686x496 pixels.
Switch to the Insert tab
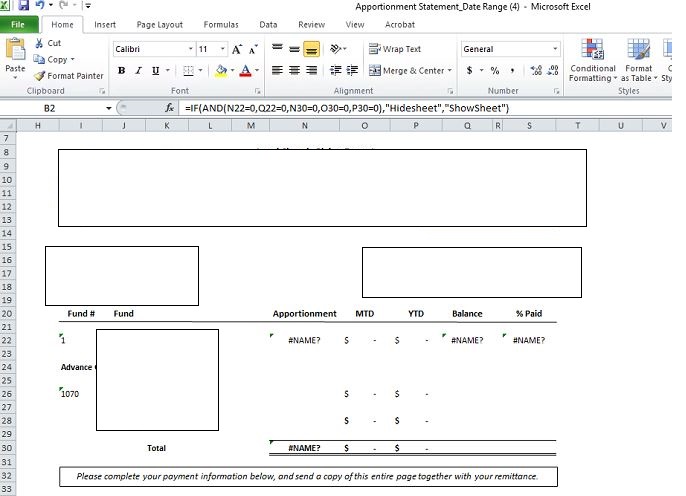105,24
